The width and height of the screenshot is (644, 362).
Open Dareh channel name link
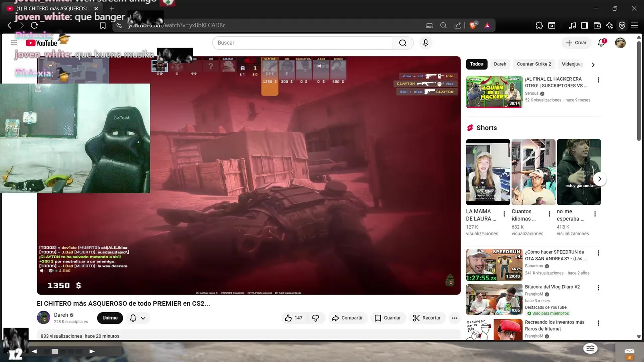click(61, 315)
